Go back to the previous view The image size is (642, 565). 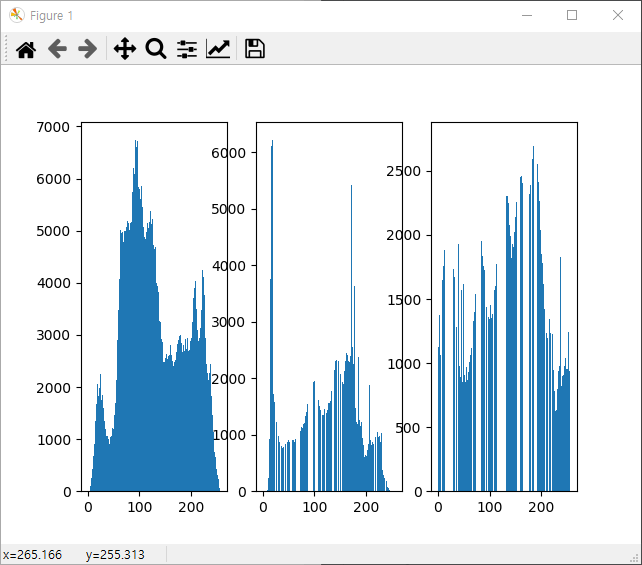point(57,49)
